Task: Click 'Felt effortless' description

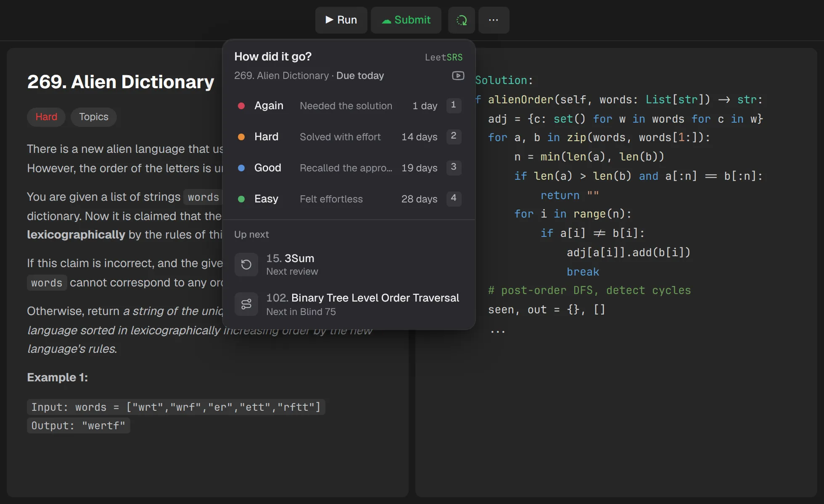Action: 331,199
